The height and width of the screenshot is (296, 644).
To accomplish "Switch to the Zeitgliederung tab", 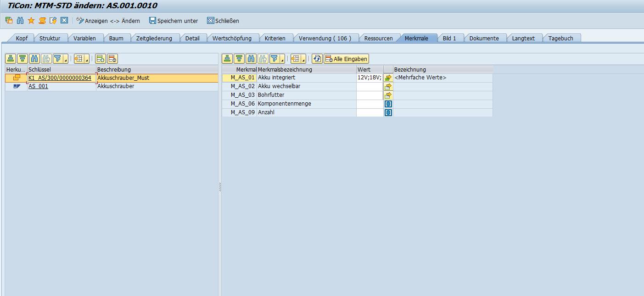I will [x=154, y=38].
